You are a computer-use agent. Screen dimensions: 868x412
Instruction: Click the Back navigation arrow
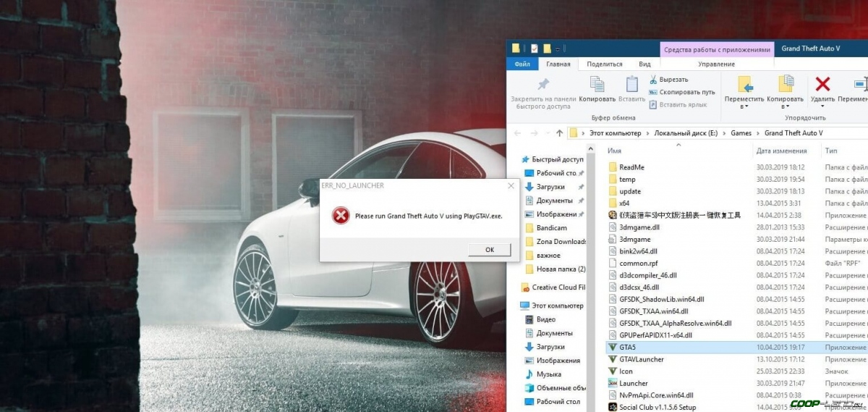pos(516,133)
